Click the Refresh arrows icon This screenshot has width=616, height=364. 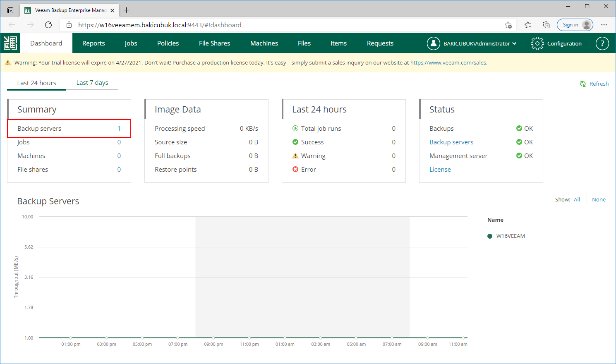[x=583, y=84]
